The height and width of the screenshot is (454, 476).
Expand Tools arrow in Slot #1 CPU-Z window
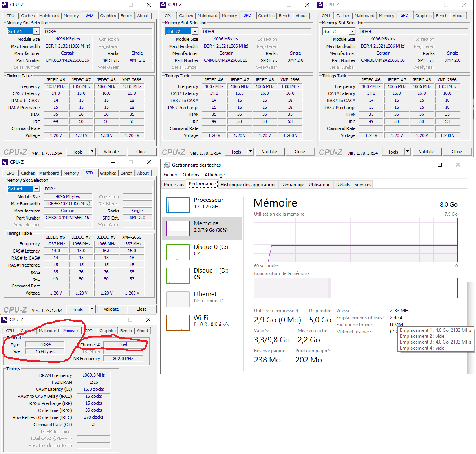pos(92,152)
